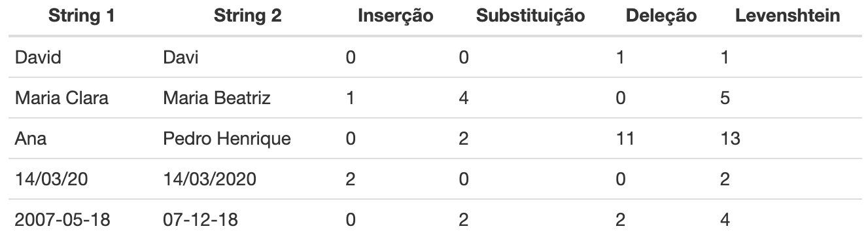Image resolution: width=868 pixels, height=239 pixels.
Task: Click the Levenshtein value 5
Action: (724, 98)
